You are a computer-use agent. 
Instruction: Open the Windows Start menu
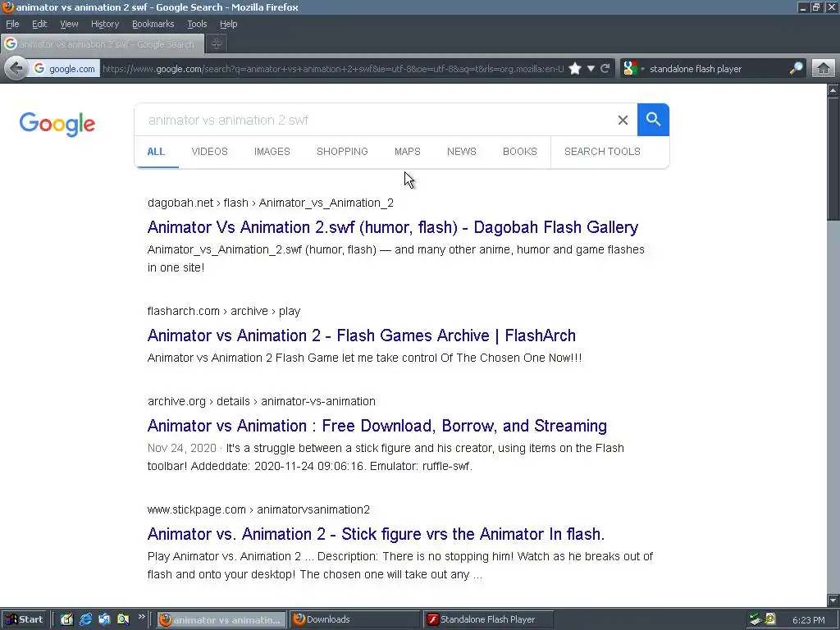[24, 620]
